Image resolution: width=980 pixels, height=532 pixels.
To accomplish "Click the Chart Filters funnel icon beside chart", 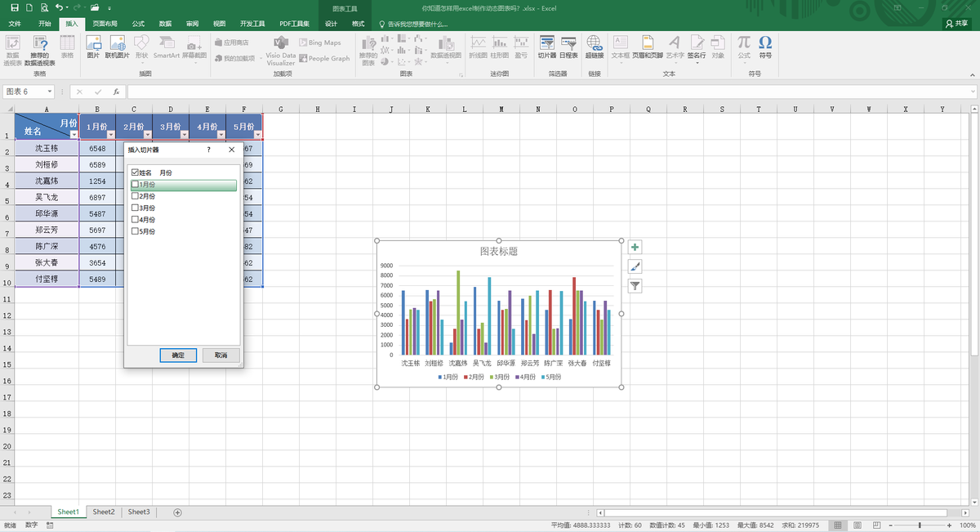I will tap(635, 285).
